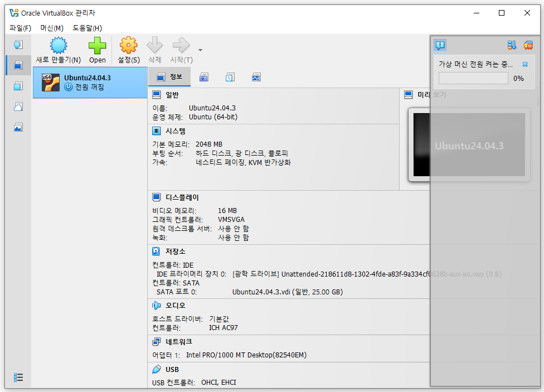Switch to the Snapshots camera tab
Image resolution: width=544 pixels, height=392 pixels.
[x=203, y=78]
